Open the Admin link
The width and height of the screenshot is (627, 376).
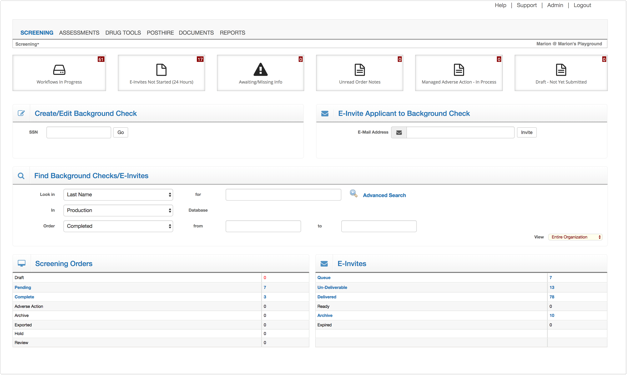point(555,5)
